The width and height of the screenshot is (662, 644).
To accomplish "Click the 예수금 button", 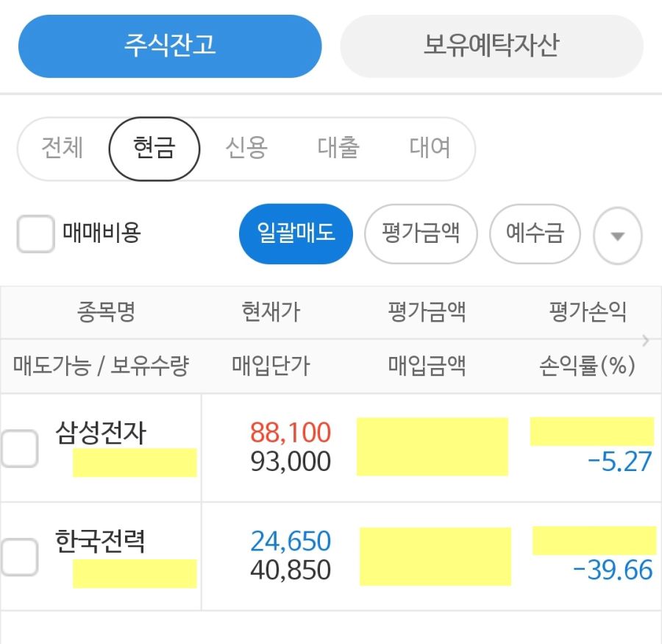I will tap(535, 233).
